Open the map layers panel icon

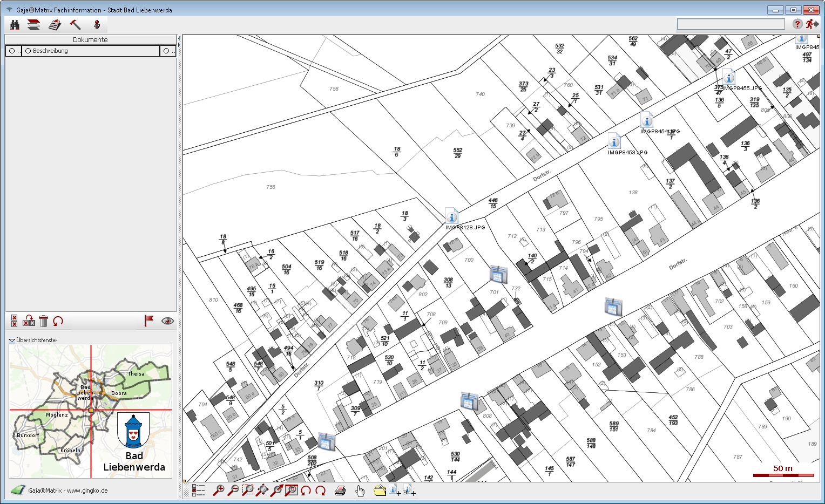coord(34,25)
